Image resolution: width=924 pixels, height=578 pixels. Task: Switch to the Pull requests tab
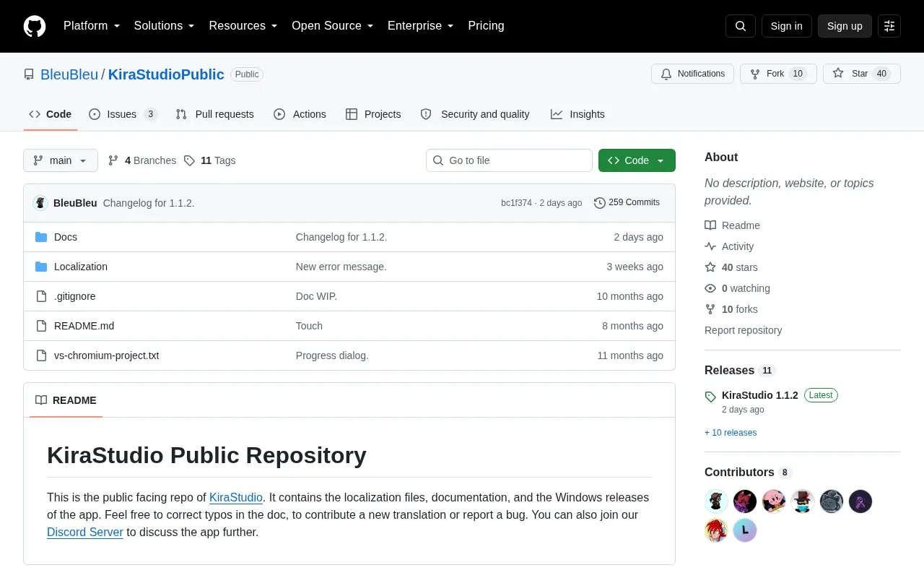coord(214,114)
